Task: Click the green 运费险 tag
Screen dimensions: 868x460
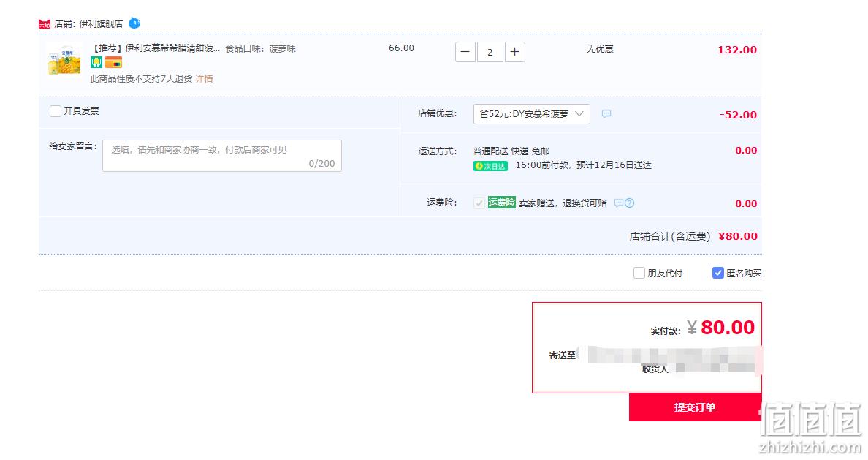Action: [501, 203]
